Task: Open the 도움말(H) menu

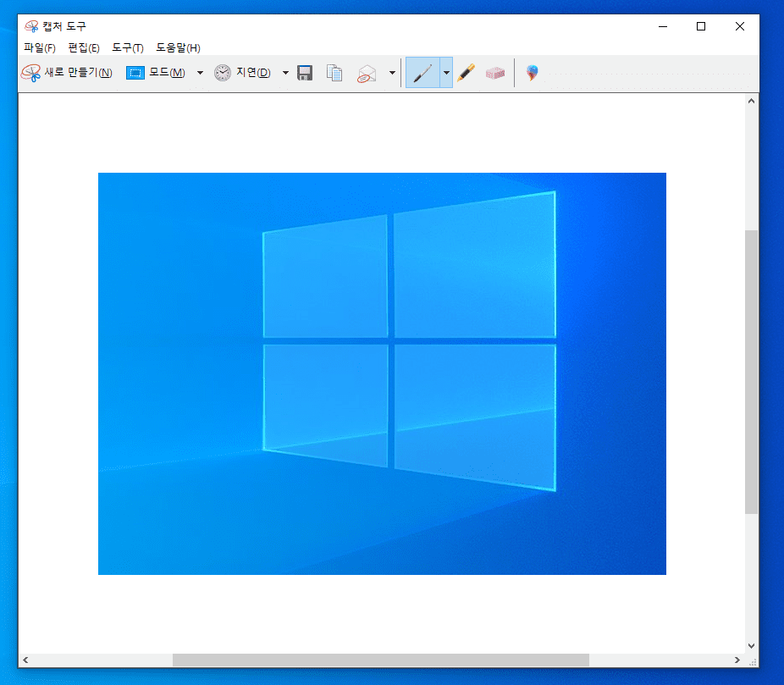Action: [x=178, y=47]
